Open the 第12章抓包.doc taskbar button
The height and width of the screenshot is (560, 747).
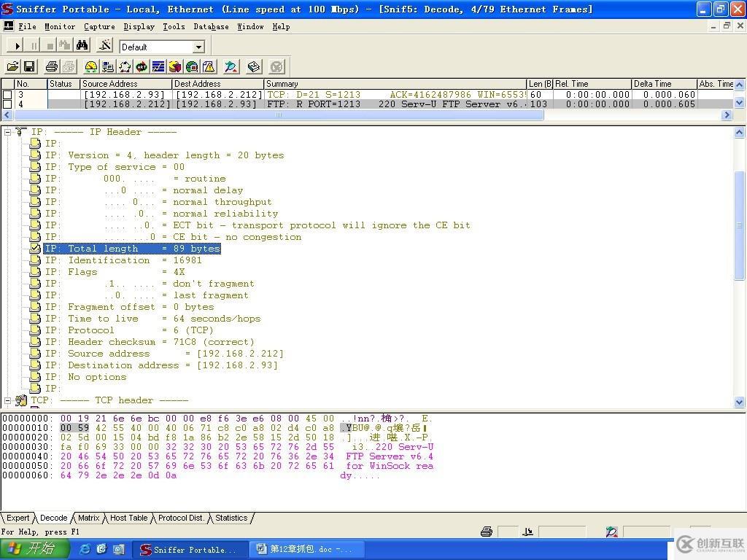tap(307, 550)
